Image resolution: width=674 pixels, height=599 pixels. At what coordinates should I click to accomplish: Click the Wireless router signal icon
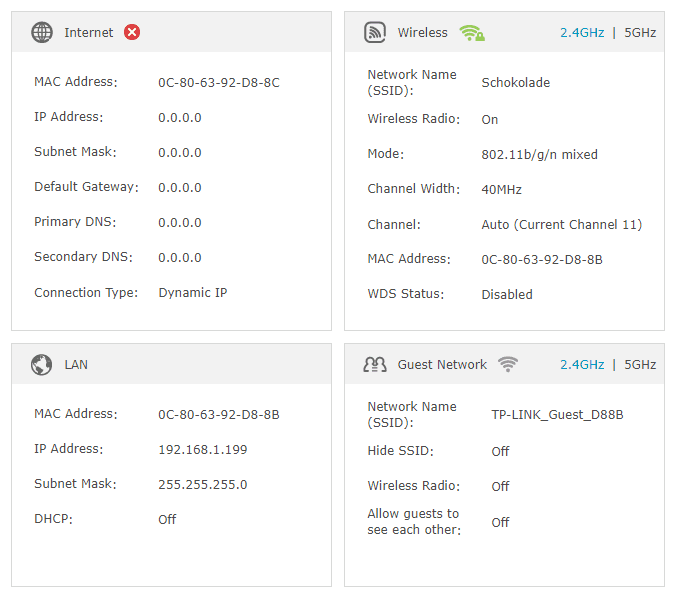375,32
